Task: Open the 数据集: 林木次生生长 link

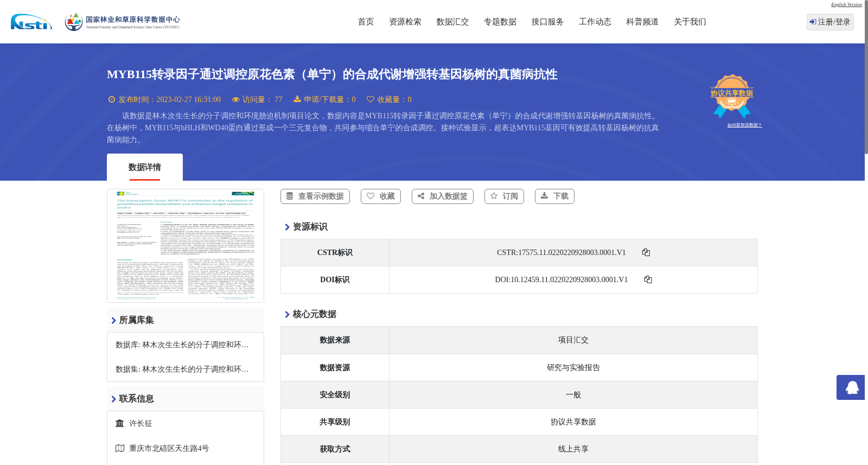Action: [x=182, y=369]
